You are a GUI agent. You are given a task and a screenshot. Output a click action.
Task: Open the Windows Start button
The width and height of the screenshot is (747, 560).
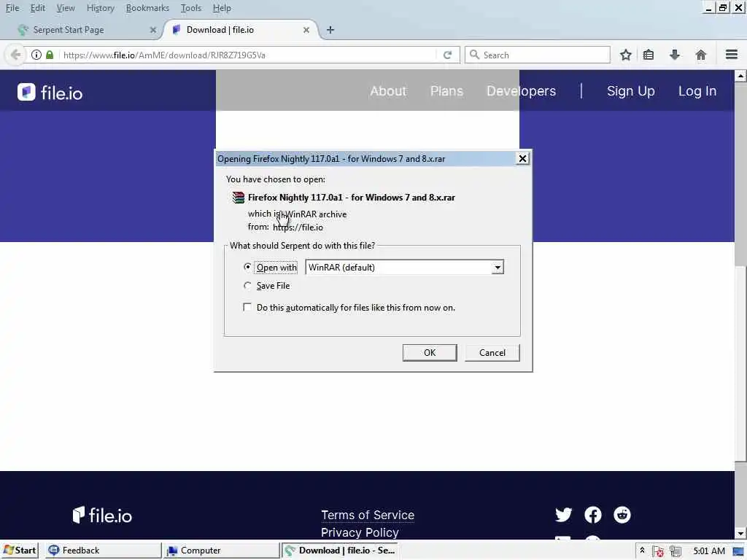coord(19,551)
